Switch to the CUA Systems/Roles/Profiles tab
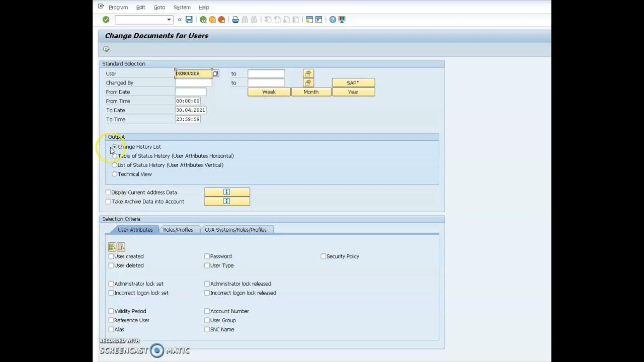644x362 pixels. pyautogui.click(x=235, y=230)
